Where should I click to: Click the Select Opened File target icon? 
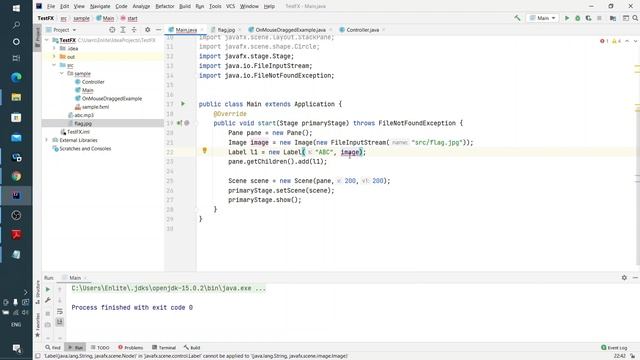coord(112,30)
